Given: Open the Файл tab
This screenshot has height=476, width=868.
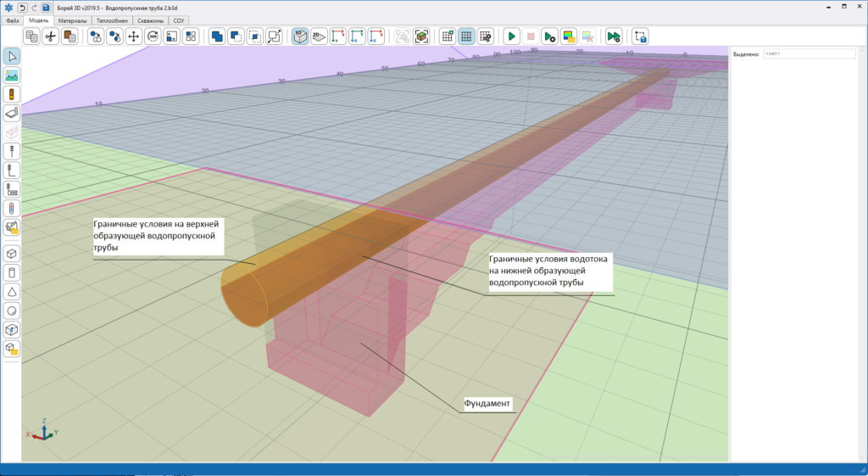Looking at the screenshot, I should [12, 20].
